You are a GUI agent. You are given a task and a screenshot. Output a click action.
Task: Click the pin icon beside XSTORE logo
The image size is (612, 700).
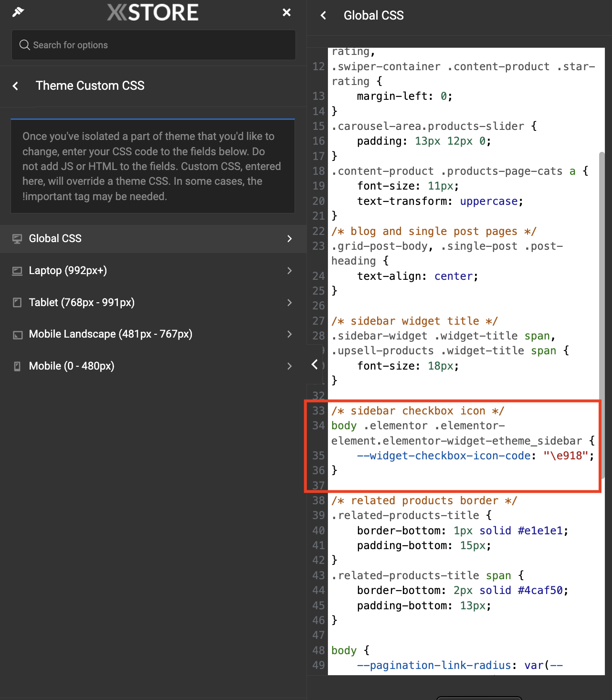18,12
